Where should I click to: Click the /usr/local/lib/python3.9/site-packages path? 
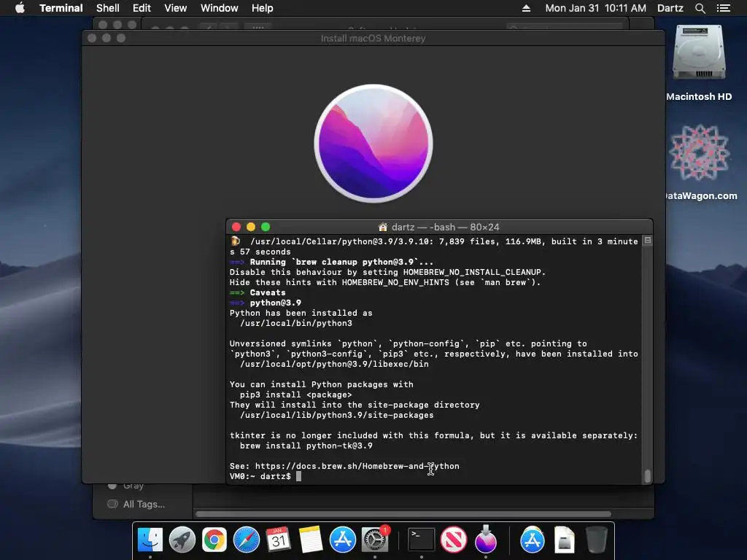click(x=337, y=415)
